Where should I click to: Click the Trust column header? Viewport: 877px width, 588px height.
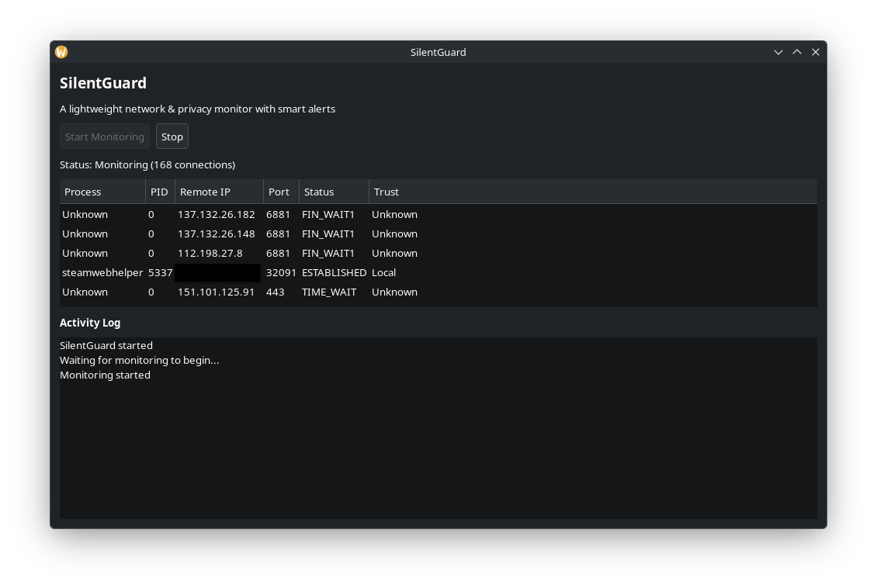coord(386,192)
